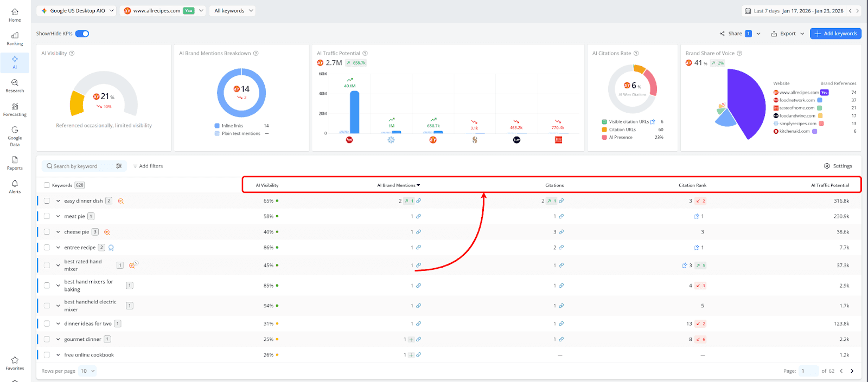Go to the next page of results
Image resolution: width=868 pixels, height=382 pixels.
click(852, 371)
